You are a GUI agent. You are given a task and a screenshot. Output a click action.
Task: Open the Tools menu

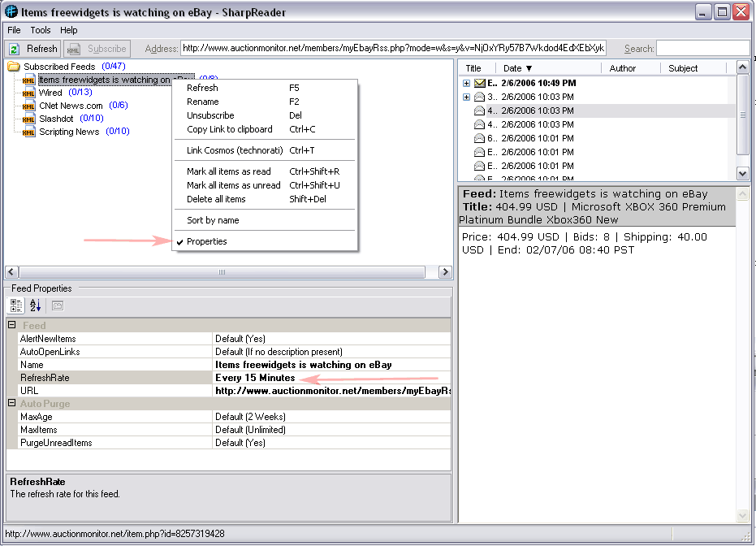click(41, 30)
